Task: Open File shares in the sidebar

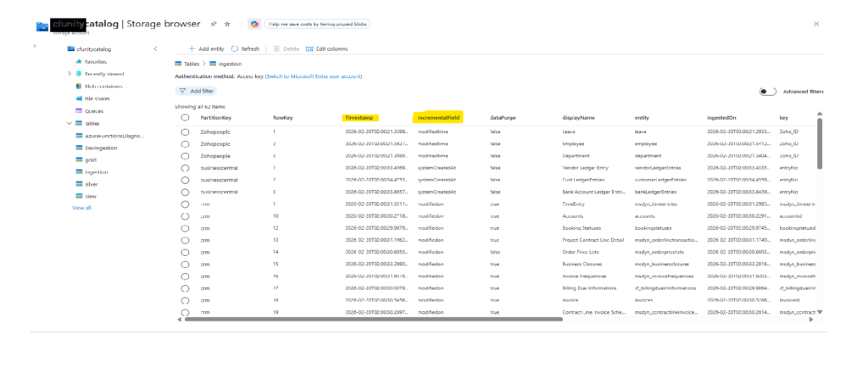Action: [x=98, y=98]
